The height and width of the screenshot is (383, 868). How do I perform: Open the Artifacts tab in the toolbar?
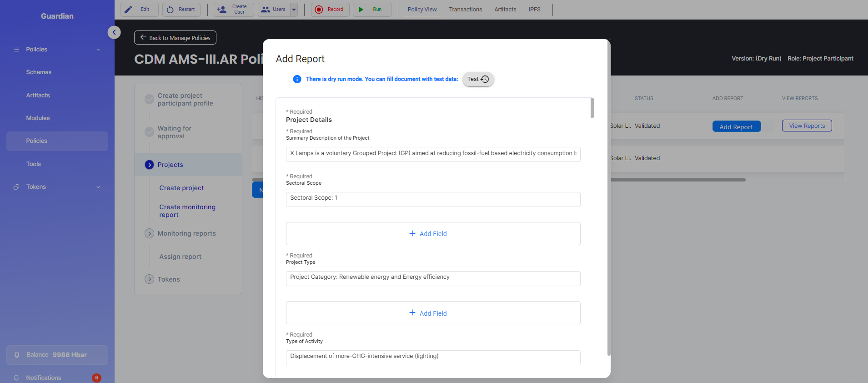point(505,10)
